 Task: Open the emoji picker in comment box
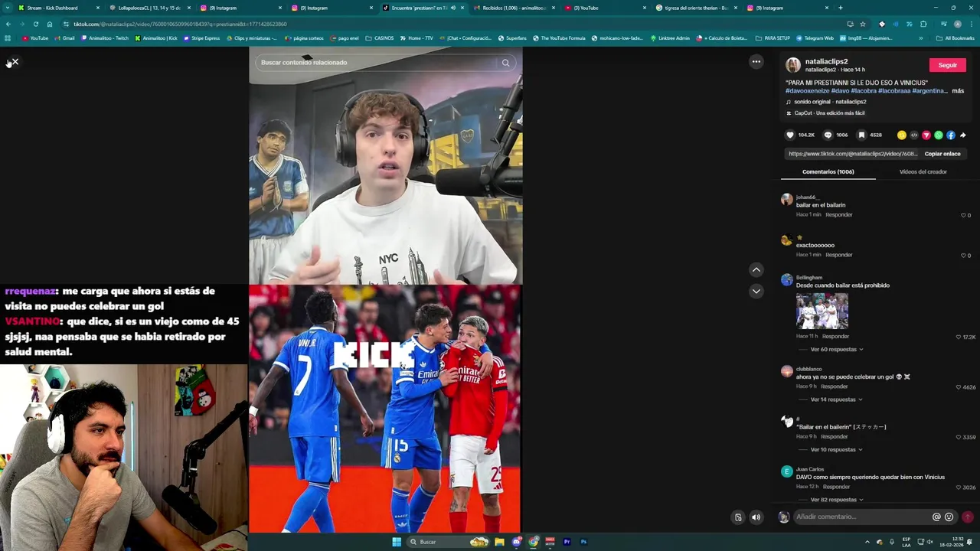tap(949, 517)
